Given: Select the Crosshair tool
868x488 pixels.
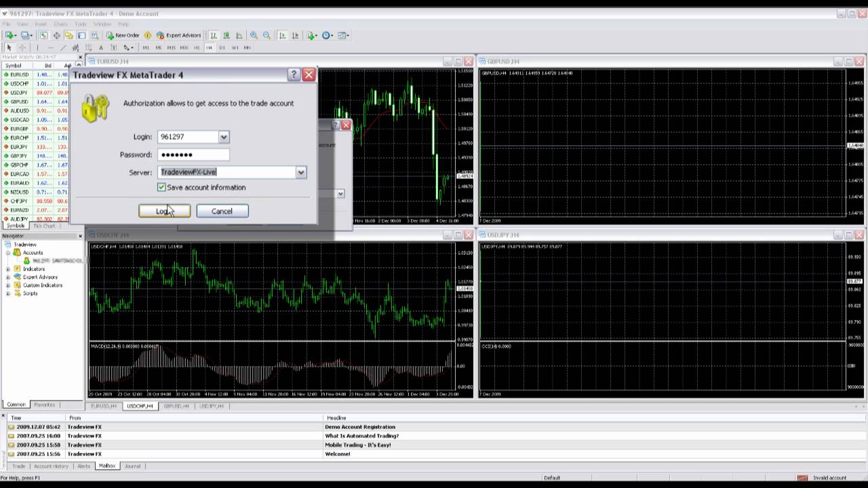Looking at the screenshot, I should (22, 47).
